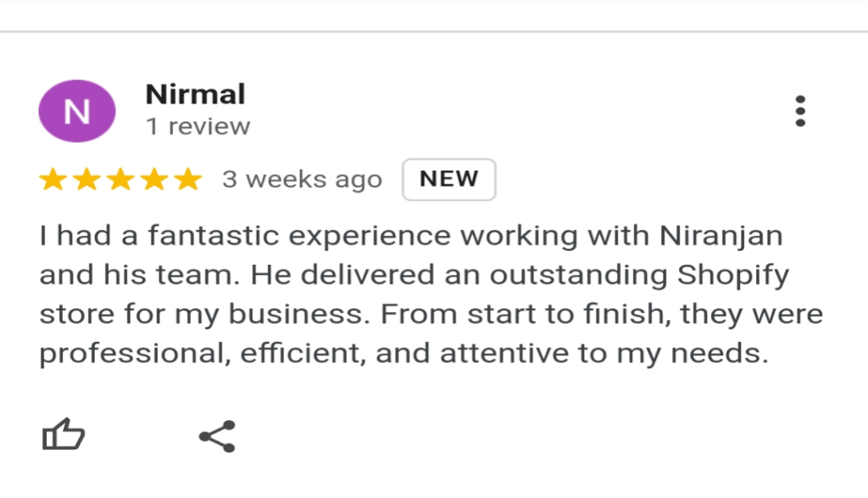Click the second yellow rating star
Screen dimensions: 868x498
(87, 180)
